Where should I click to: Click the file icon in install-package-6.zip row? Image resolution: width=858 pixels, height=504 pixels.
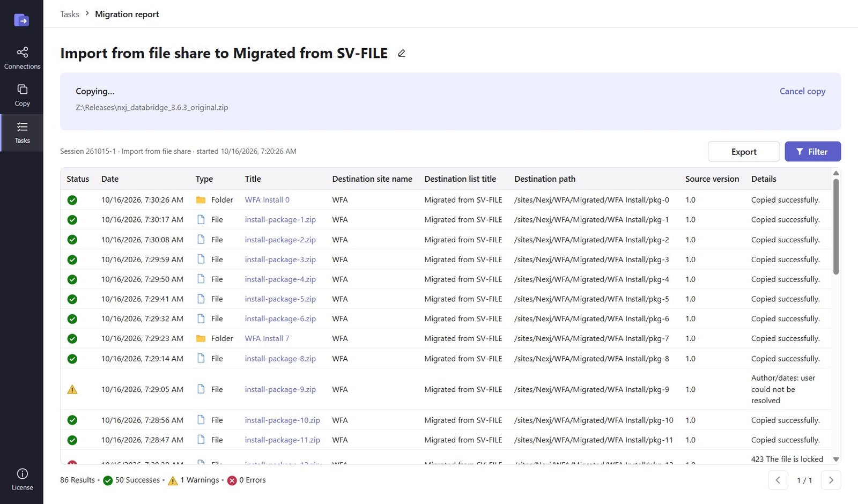click(x=201, y=318)
